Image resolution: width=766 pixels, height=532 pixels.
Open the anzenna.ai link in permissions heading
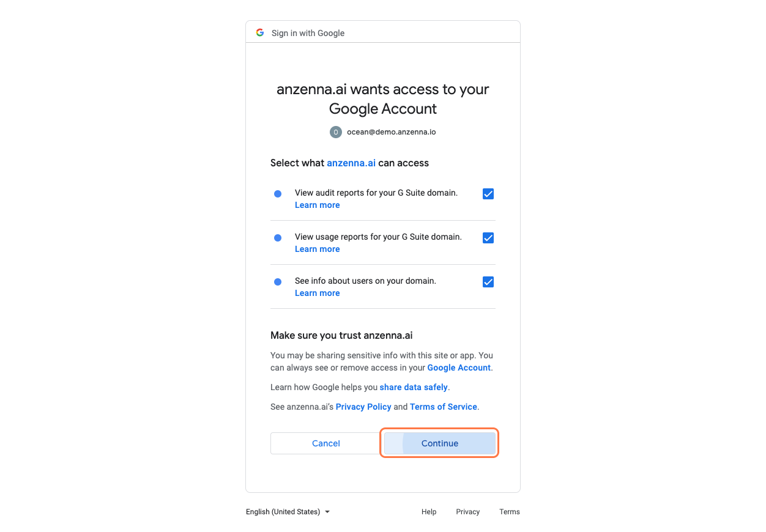(x=351, y=163)
